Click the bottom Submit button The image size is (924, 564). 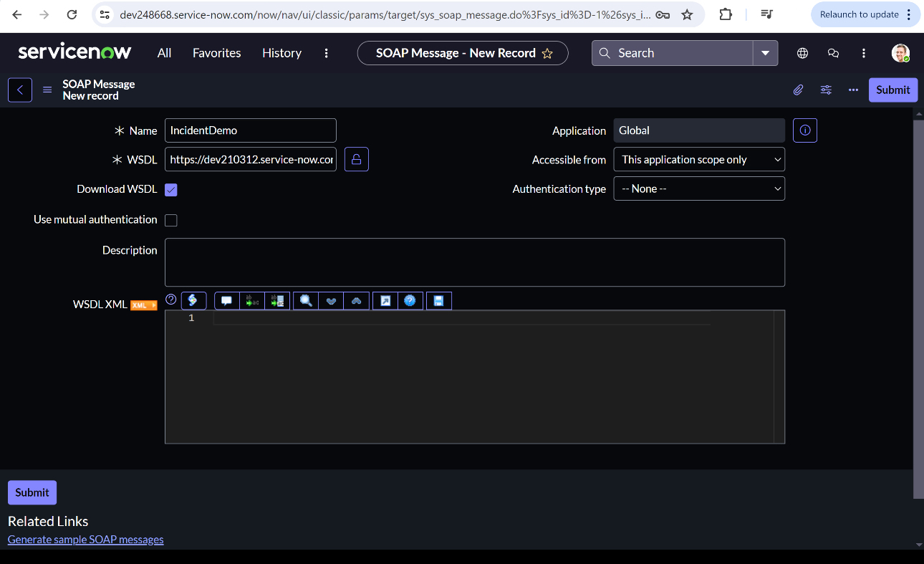click(32, 492)
